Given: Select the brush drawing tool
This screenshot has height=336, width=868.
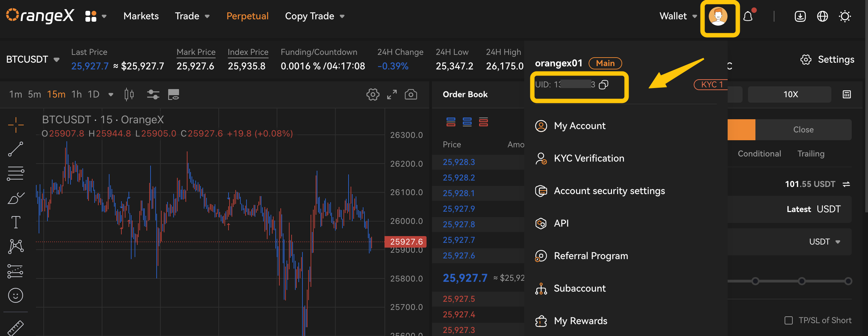Looking at the screenshot, I should tap(16, 198).
